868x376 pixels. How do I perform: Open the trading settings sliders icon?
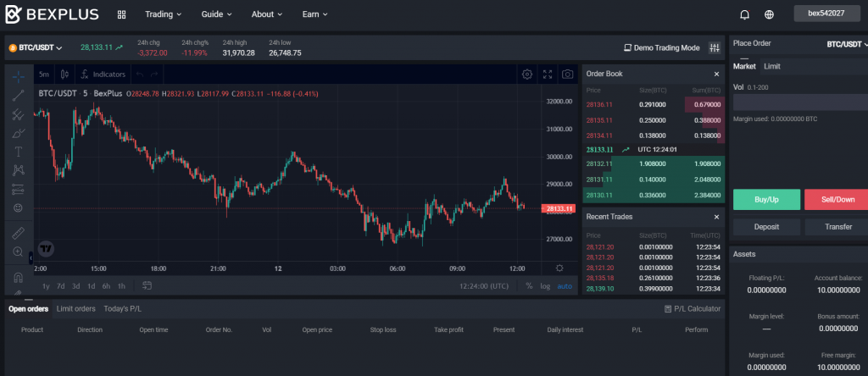[x=715, y=48]
